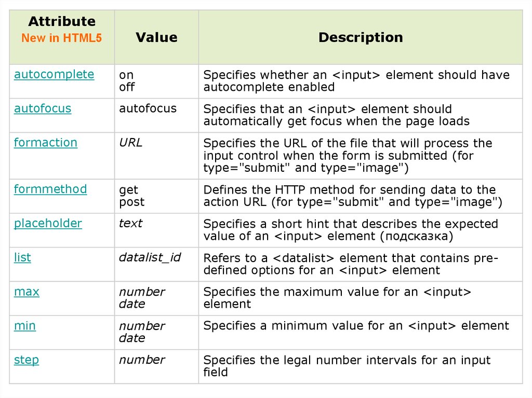Click the 'URL' value cell
Screen dimensions: 532x398
click(x=130, y=143)
